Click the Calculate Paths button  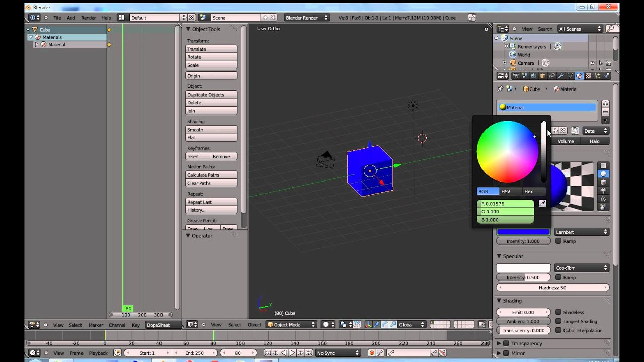tap(211, 175)
